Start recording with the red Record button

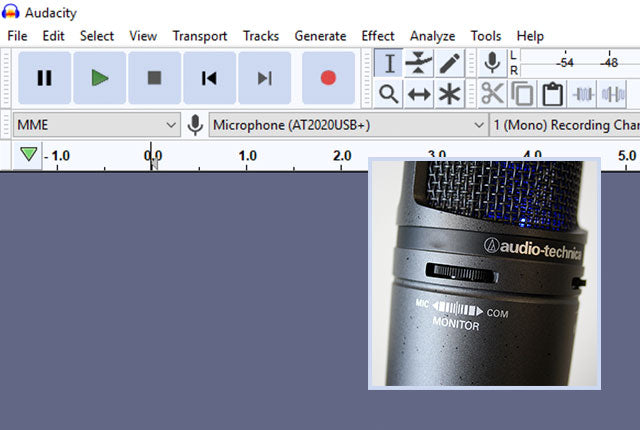tap(328, 78)
